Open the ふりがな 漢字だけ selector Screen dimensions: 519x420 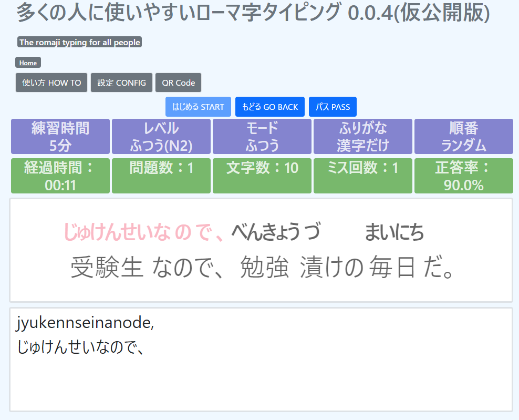pyautogui.click(x=362, y=136)
